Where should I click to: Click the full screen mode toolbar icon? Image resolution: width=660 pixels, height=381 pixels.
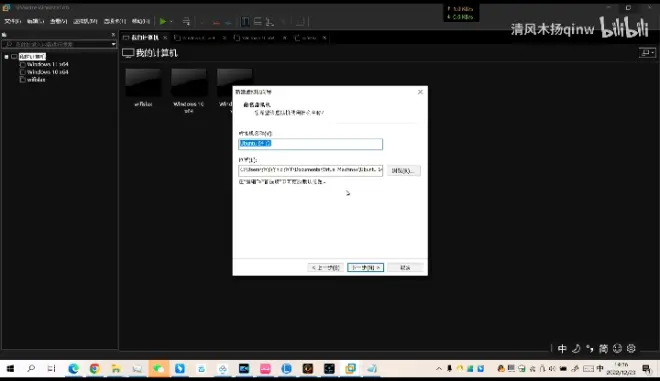tap(270, 21)
